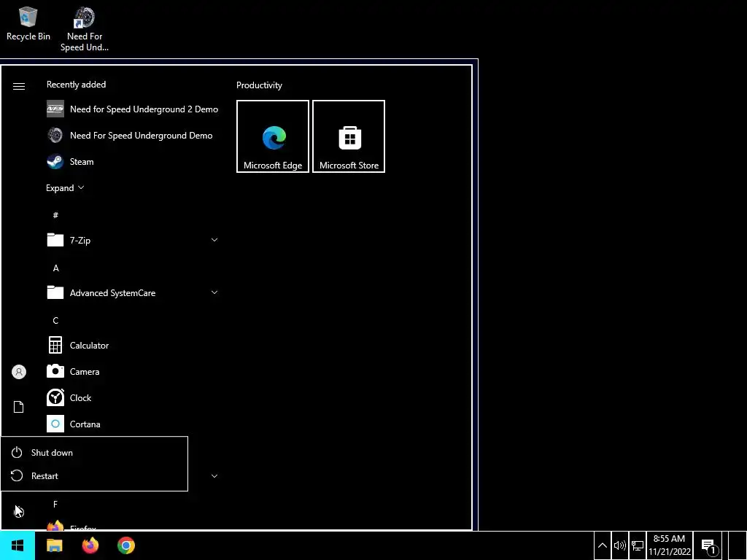This screenshot has height=560, width=747.
Task: Open Microsoft Store tile
Action: tap(349, 136)
